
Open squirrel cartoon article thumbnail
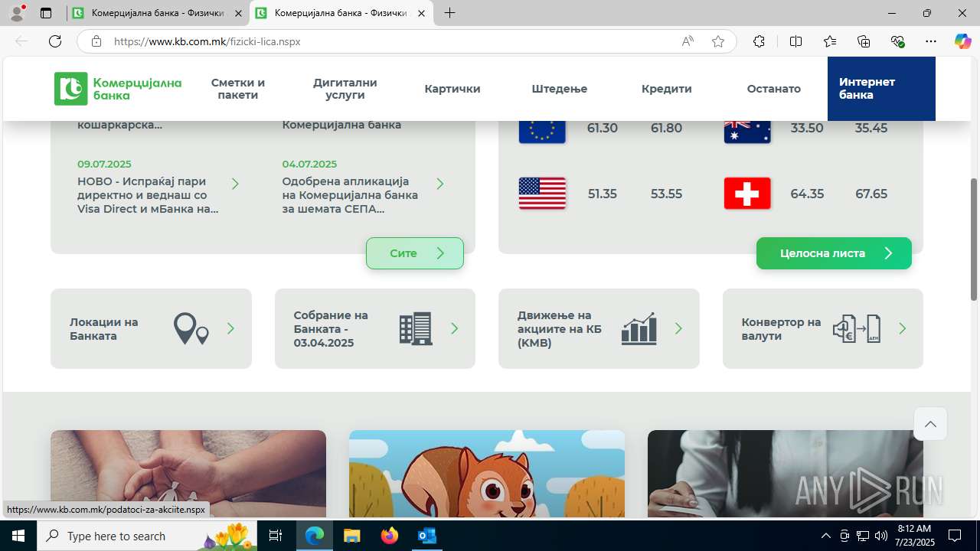(x=487, y=474)
